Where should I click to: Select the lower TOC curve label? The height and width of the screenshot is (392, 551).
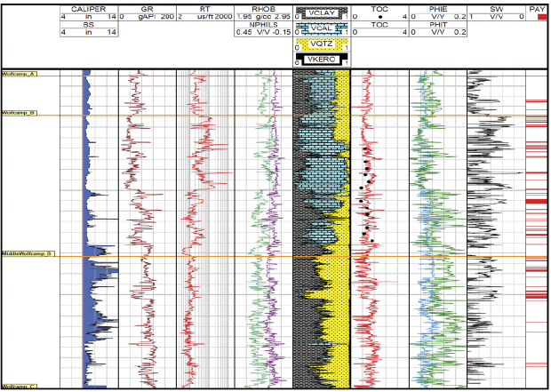[379, 24]
